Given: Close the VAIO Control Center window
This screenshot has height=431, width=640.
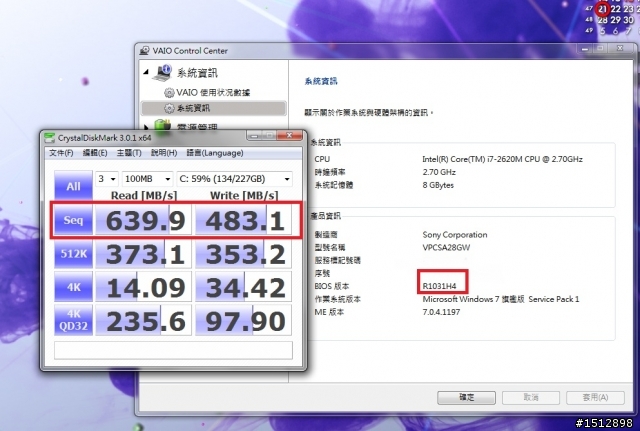Looking at the screenshot, I should (620, 49).
